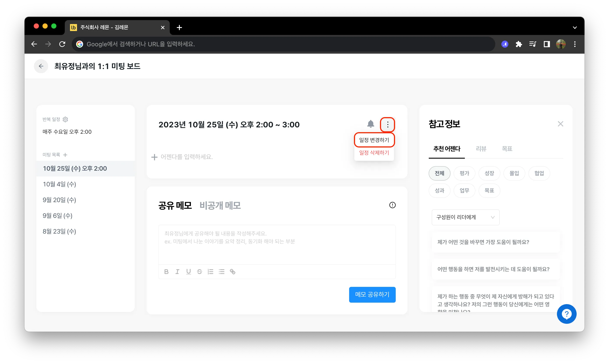The width and height of the screenshot is (609, 364).
Task: Switch to the 비공개 메모 tab
Action: point(220,205)
